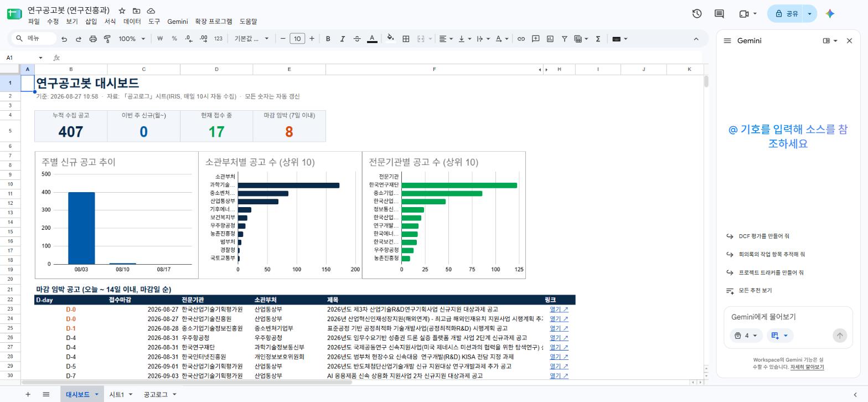Open all comments panel

[719, 14]
